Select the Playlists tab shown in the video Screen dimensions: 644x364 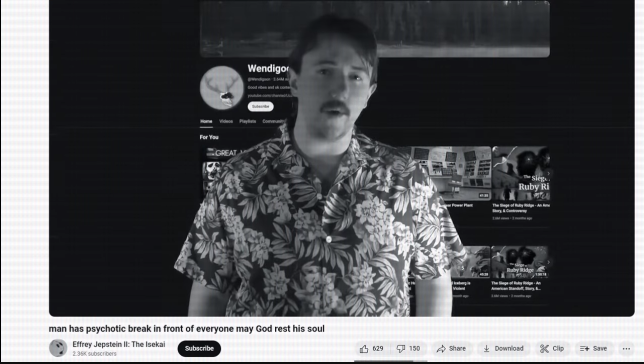coord(247,121)
